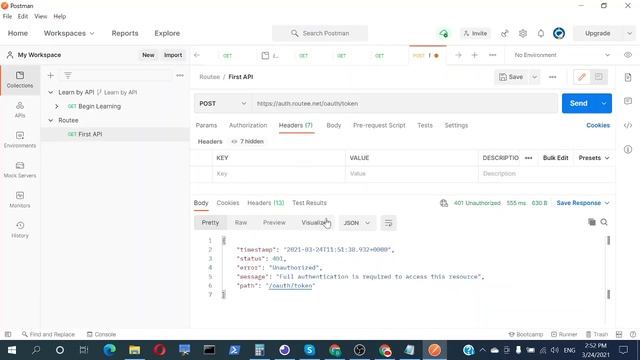The image size is (640, 360).
Task: Open the Test Results tab
Action: [x=309, y=203]
